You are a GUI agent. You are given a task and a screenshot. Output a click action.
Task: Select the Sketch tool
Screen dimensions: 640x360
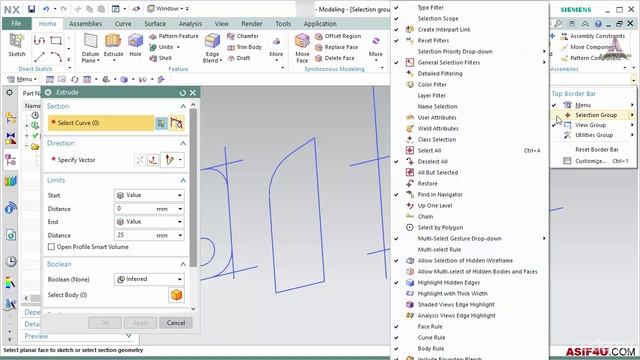[17, 45]
